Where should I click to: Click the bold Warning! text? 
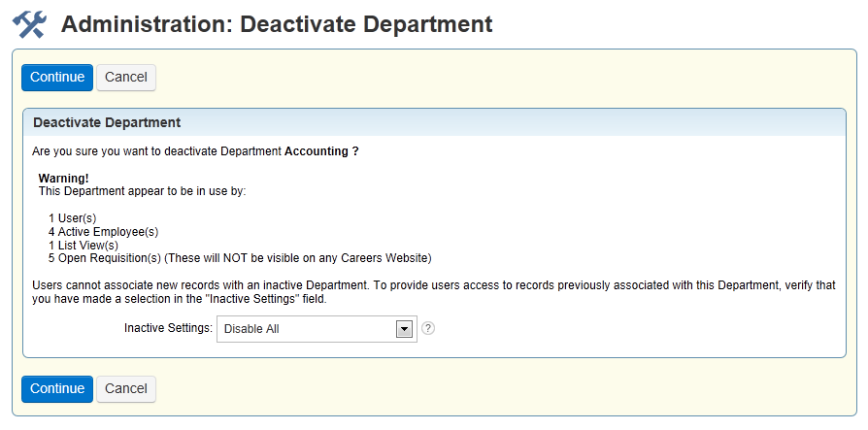[64, 179]
